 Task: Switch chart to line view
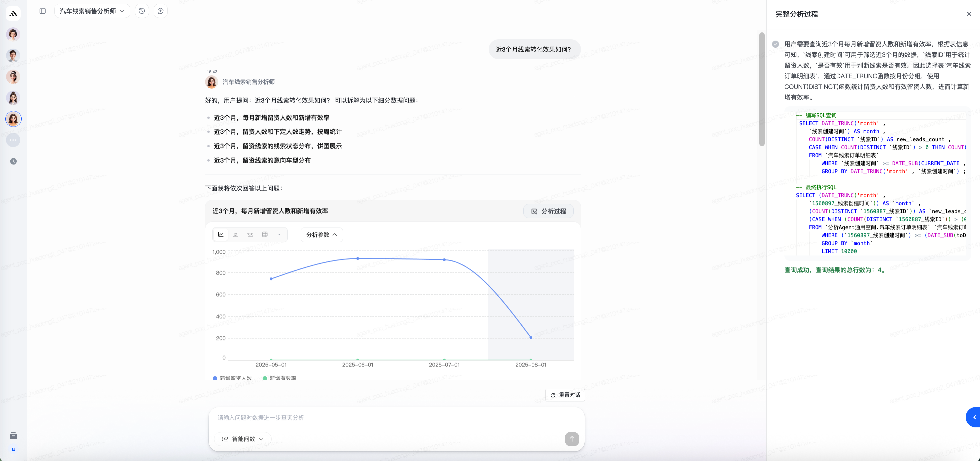pyautogui.click(x=221, y=234)
